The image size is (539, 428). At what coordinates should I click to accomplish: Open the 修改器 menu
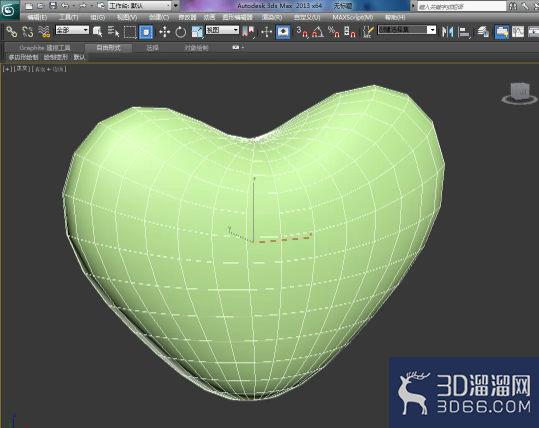(187, 17)
